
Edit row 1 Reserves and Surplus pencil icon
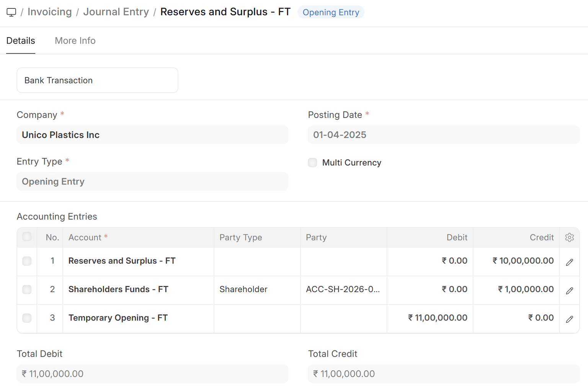pyautogui.click(x=569, y=262)
